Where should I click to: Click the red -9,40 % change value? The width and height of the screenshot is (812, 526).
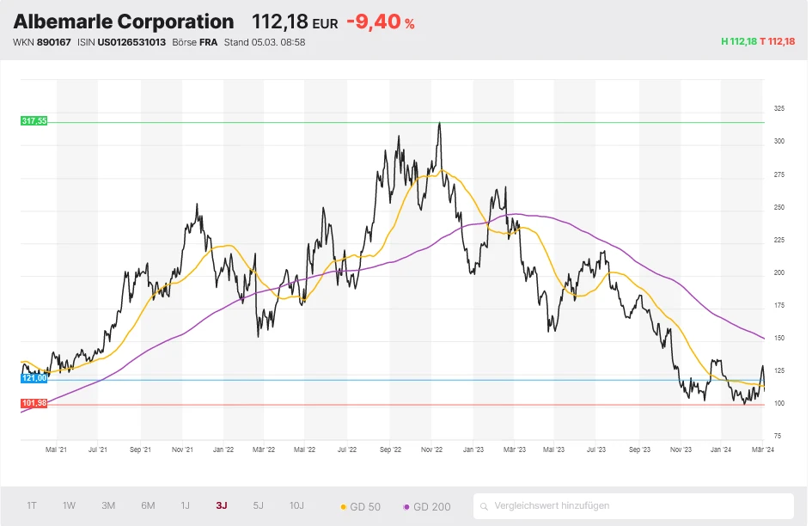[x=380, y=22]
